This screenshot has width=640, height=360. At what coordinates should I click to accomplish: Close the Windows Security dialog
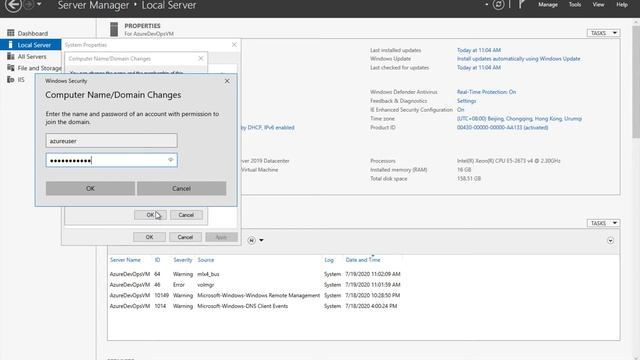coord(227,81)
